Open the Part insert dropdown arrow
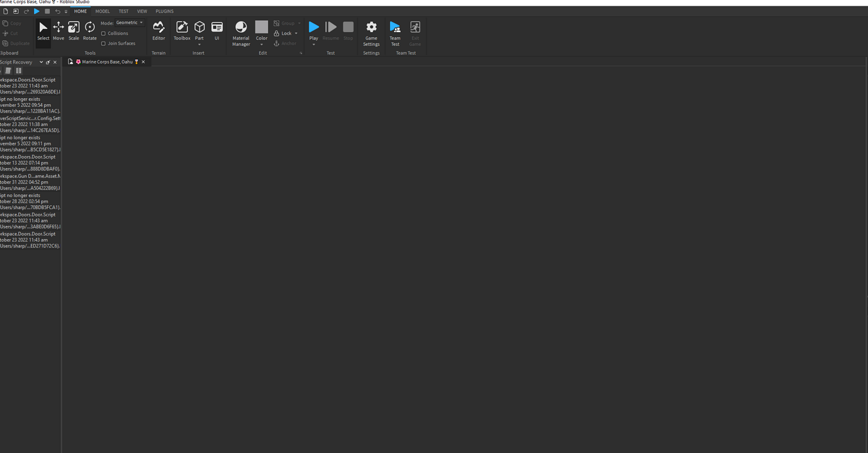Screen dimensions: 868x453 tap(199, 44)
